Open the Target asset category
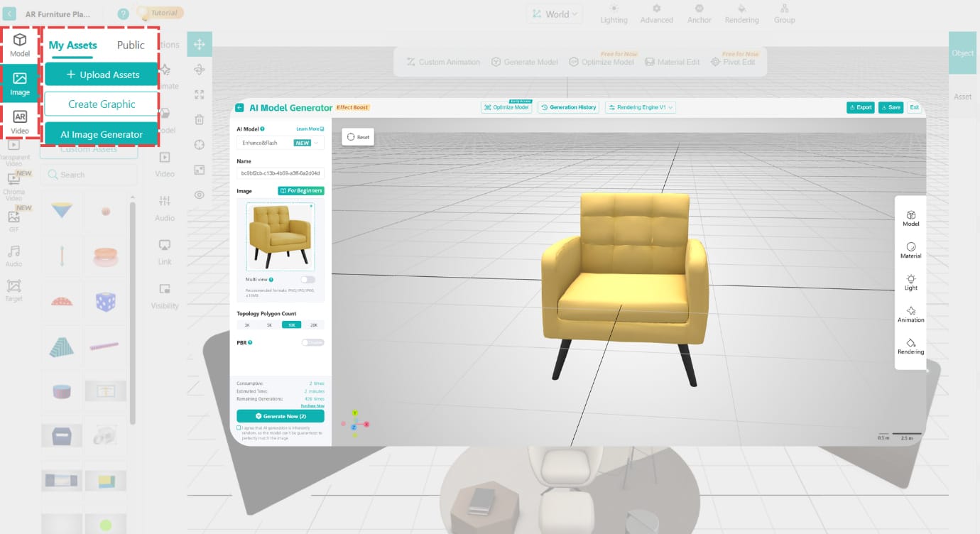This screenshot has width=980, height=534. click(x=13, y=290)
